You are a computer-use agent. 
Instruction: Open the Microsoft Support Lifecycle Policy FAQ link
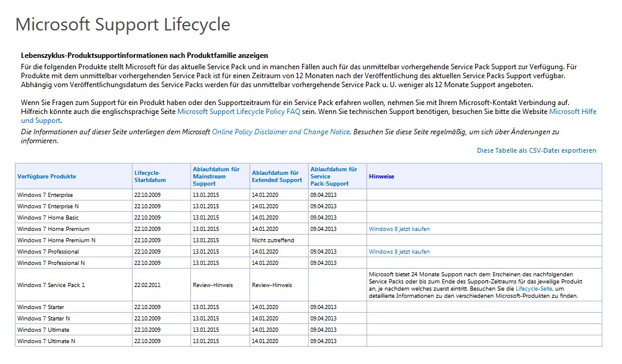[x=238, y=112]
